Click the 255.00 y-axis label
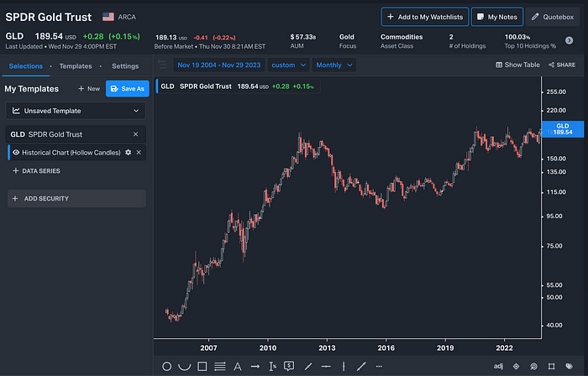588x376 pixels. [556, 91]
